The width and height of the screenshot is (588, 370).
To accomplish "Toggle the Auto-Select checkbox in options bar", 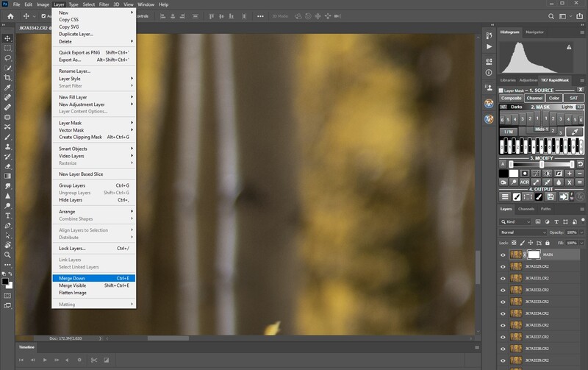I will point(43,16).
